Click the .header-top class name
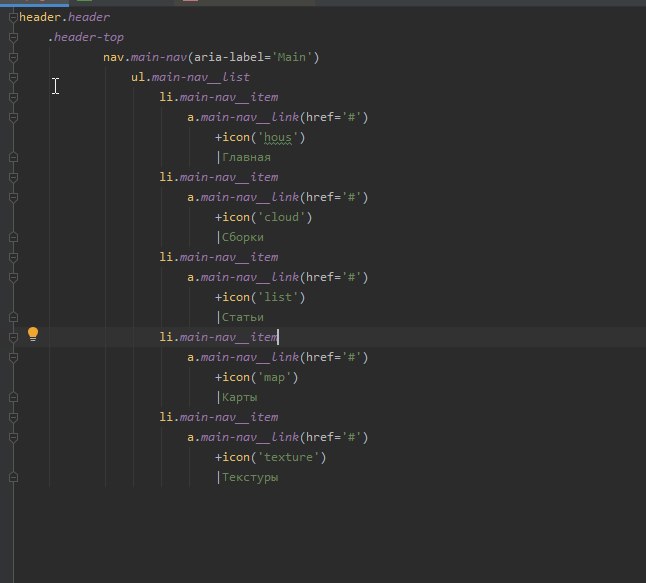 86,37
